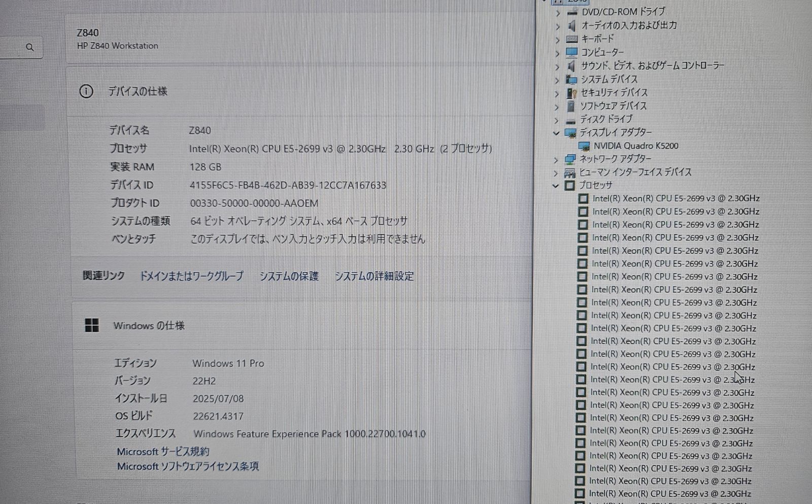812x504 pixels.
Task: Select the ディスク ドライブ icon
Action: pyautogui.click(x=571, y=120)
